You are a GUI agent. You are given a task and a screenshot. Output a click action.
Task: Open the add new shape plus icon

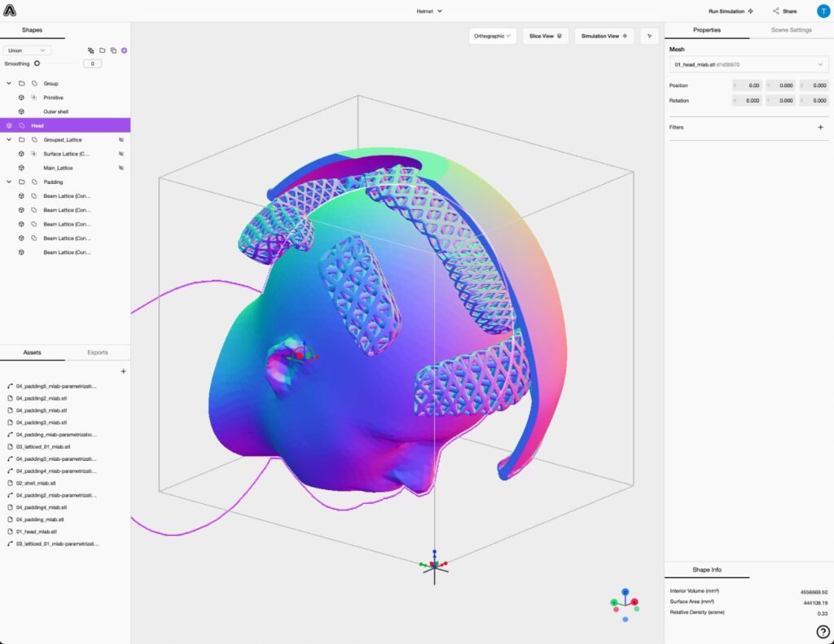point(124,50)
